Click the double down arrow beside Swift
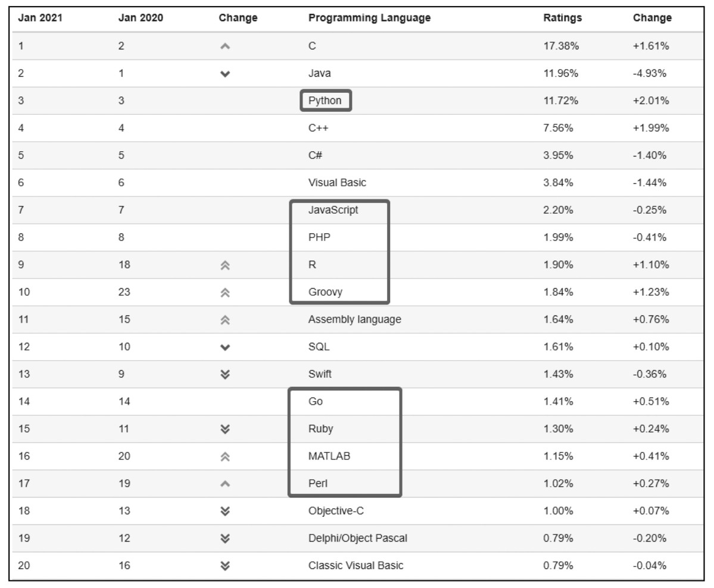Viewport: 714px width, 588px height. (x=224, y=374)
